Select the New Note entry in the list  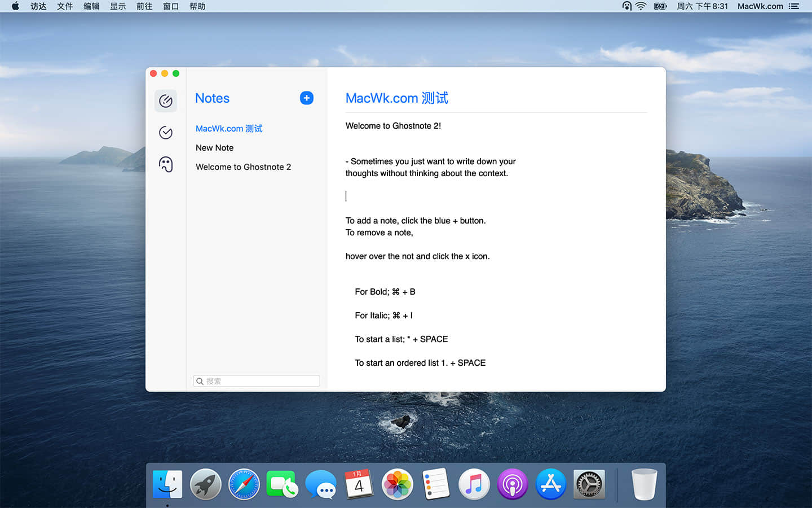(x=214, y=147)
